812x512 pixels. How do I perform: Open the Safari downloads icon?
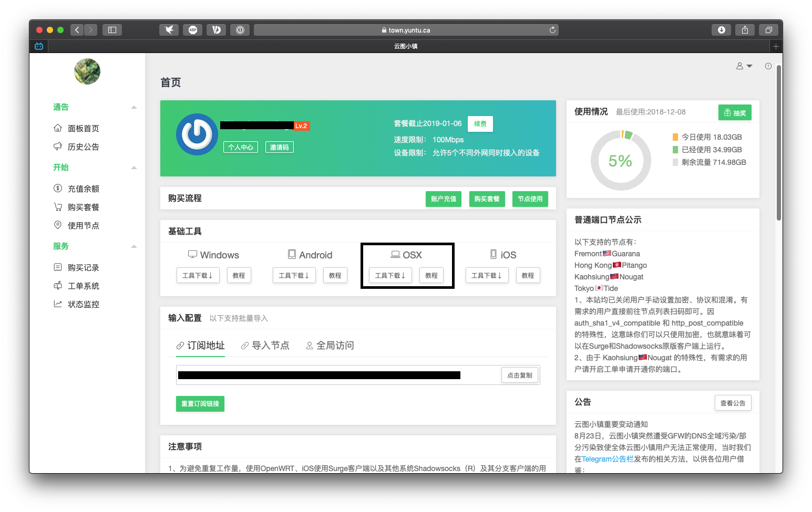[721, 30]
